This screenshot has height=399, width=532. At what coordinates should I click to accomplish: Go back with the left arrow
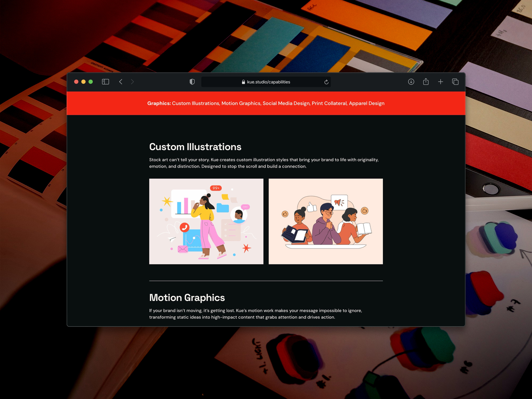(x=121, y=82)
